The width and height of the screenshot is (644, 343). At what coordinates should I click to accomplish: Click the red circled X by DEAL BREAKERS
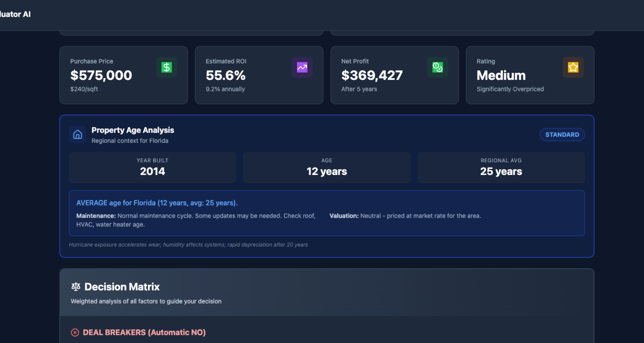[75, 332]
